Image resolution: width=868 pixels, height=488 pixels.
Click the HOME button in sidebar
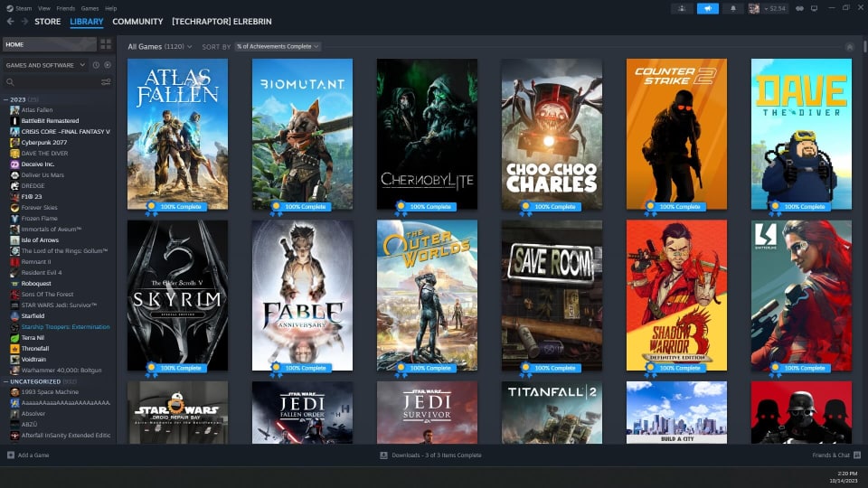point(49,44)
